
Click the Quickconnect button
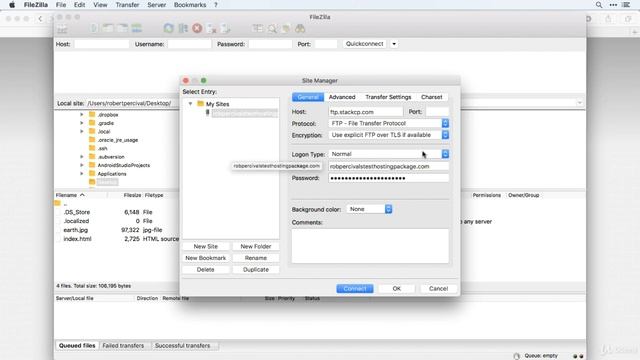364,44
